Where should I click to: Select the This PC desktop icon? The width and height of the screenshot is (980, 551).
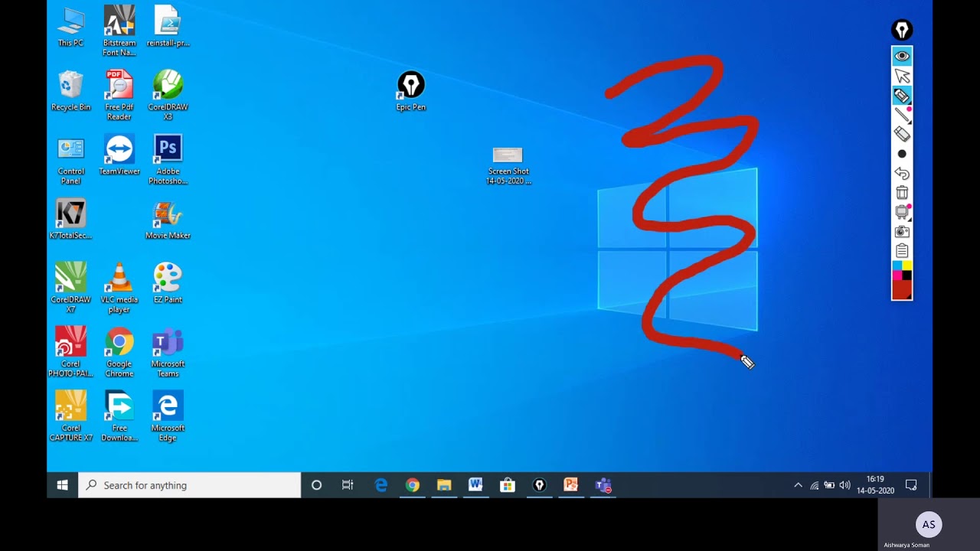(70, 27)
